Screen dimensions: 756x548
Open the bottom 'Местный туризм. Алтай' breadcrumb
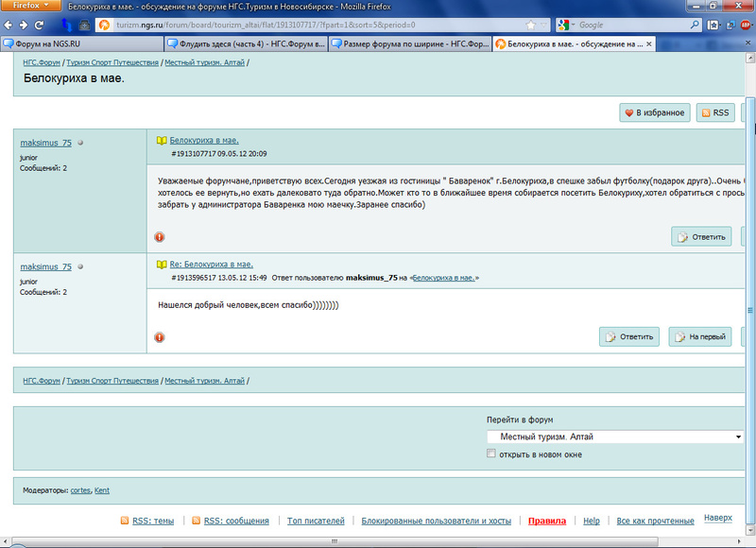205,381
